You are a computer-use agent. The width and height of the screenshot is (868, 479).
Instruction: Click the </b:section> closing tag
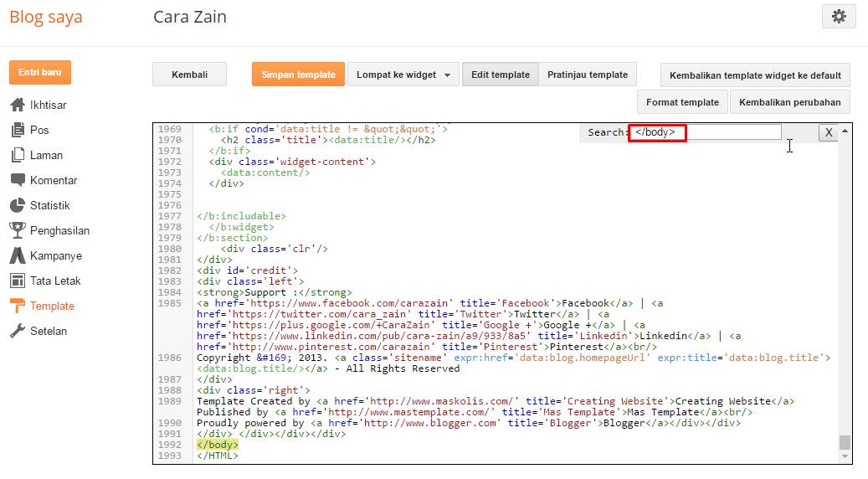[233, 238]
